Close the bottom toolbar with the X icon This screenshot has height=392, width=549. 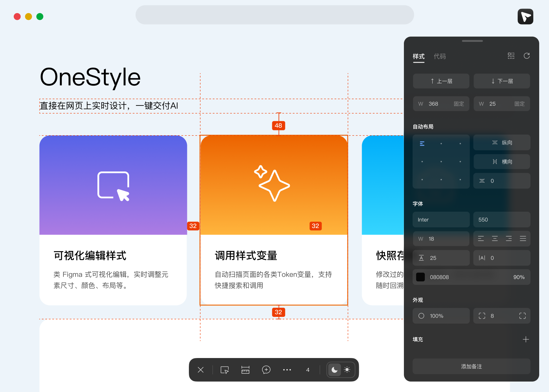(201, 370)
